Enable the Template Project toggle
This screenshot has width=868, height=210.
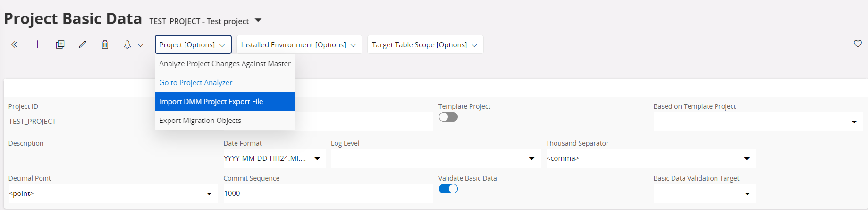pyautogui.click(x=448, y=117)
